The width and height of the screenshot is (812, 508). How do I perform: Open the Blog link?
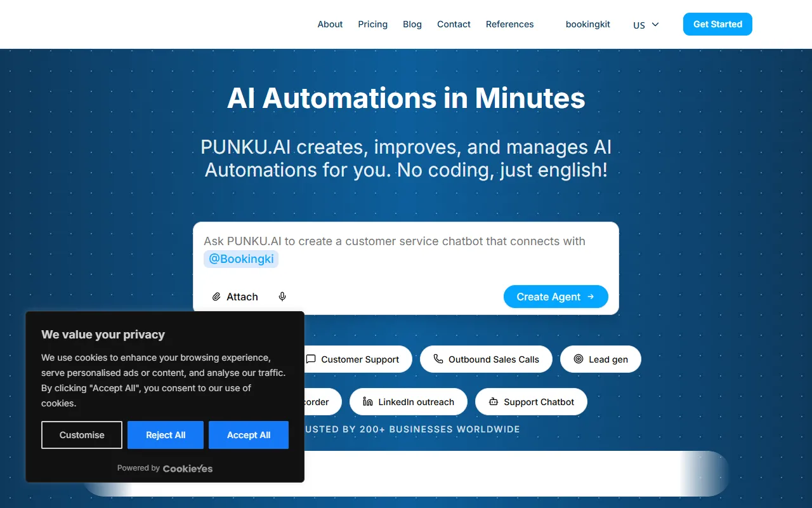[x=412, y=24]
